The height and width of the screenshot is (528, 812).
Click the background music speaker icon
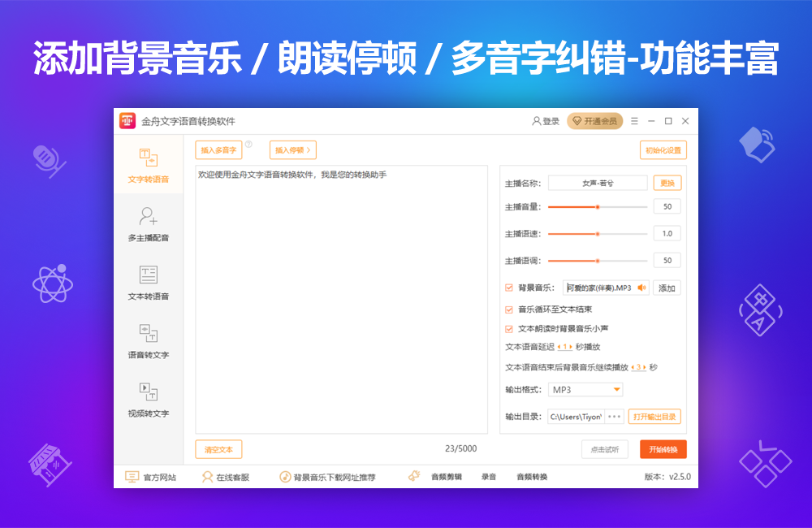click(641, 288)
